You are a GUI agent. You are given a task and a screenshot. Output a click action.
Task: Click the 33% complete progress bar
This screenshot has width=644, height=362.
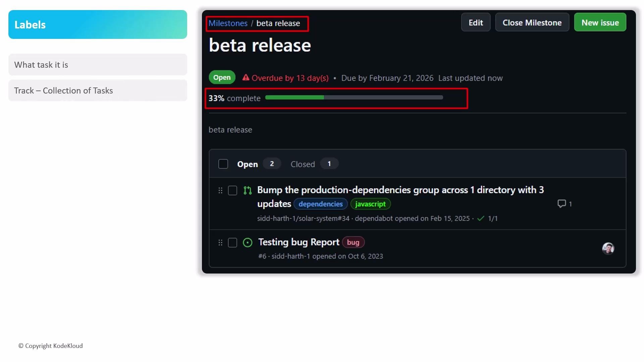point(354,98)
